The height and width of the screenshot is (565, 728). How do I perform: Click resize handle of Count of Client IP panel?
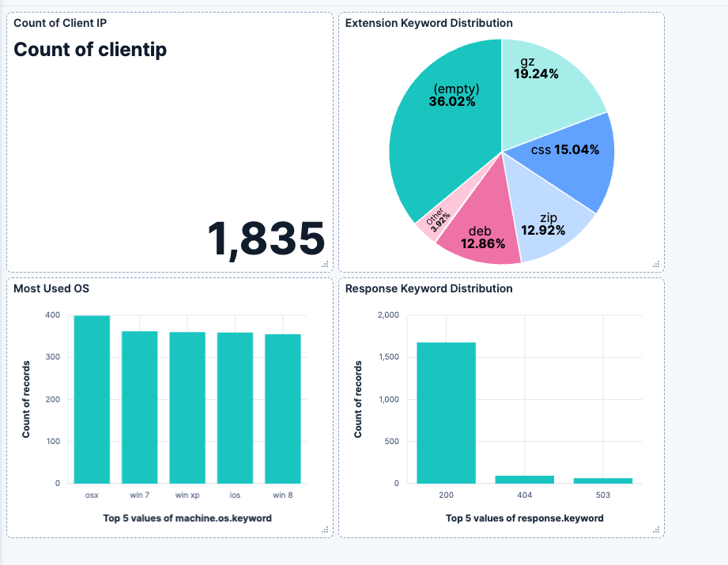pyautogui.click(x=325, y=264)
